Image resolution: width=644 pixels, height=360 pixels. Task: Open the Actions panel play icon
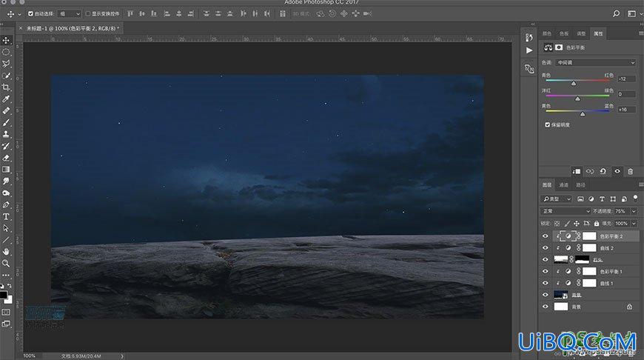click(x=529, y=50)
